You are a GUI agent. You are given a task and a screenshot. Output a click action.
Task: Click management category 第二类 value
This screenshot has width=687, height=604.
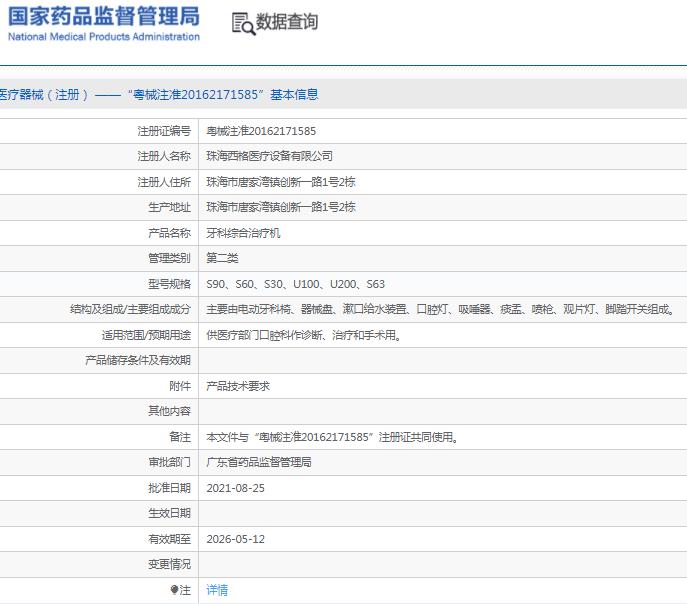click(x=222, y=258)
